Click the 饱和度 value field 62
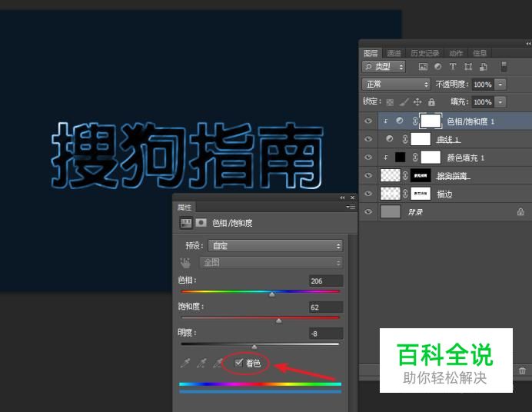The image size is (532, 412). pyautogui.click(x=326, y=307)
